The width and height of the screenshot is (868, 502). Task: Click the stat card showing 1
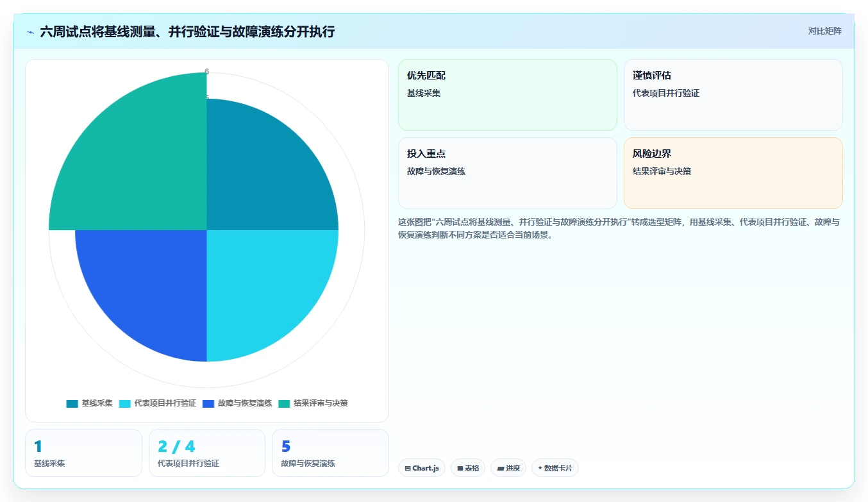click(x=83, y=453)
